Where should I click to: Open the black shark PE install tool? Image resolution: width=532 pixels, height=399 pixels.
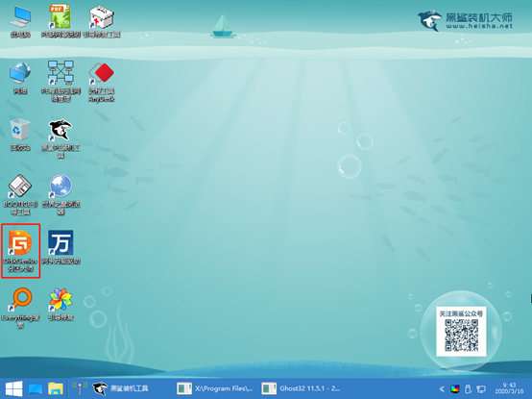coord(60,138)
